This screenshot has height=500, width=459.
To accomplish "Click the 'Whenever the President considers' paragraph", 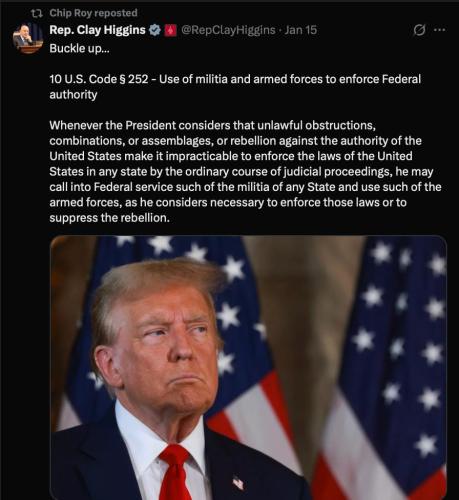I will coord(245,171).
